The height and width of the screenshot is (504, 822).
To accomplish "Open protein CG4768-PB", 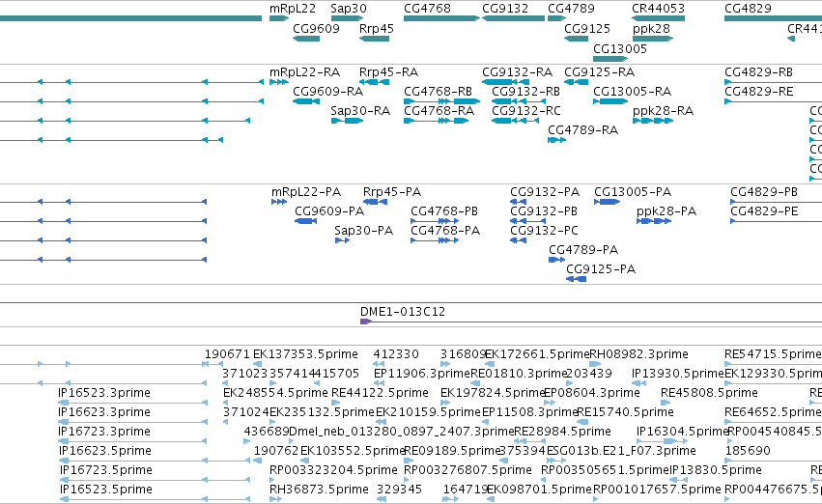I will [444, 211].
